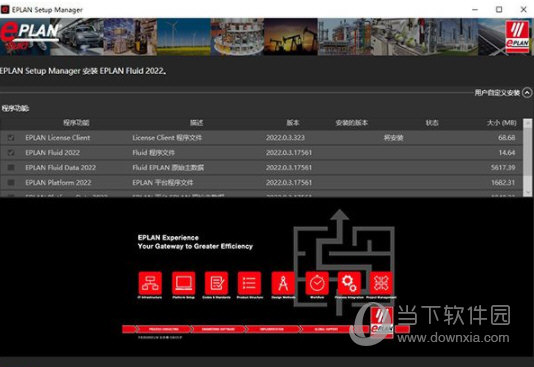Click the IT Infrastructure network icon
534x367 pixels.
150,283
